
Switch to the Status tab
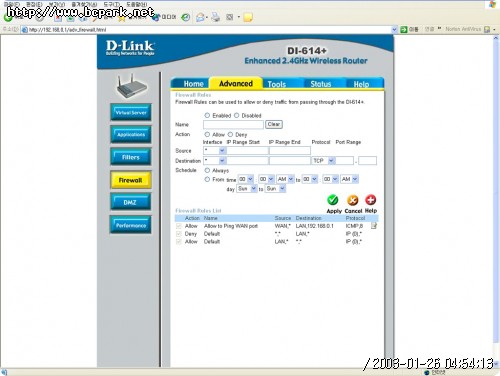pos(321,84)
